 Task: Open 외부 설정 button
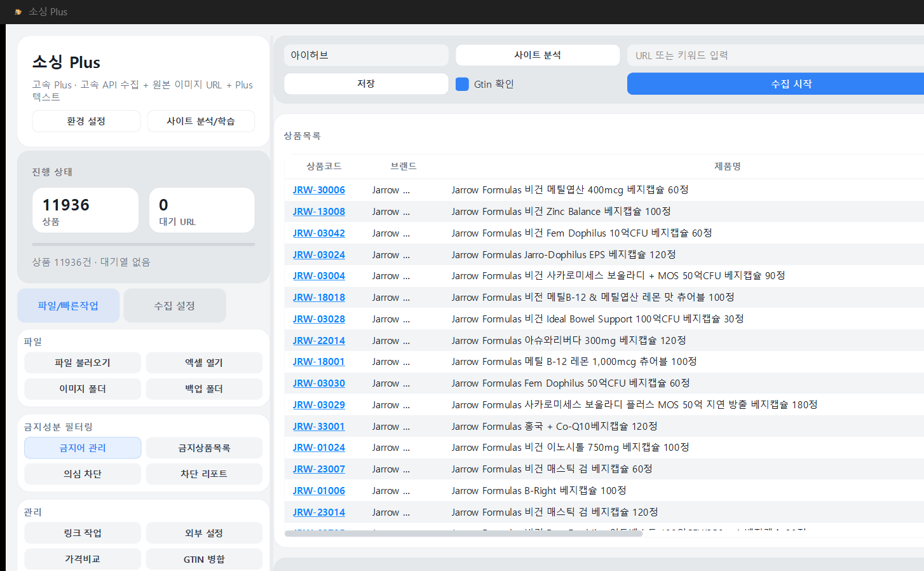[204, 533]
